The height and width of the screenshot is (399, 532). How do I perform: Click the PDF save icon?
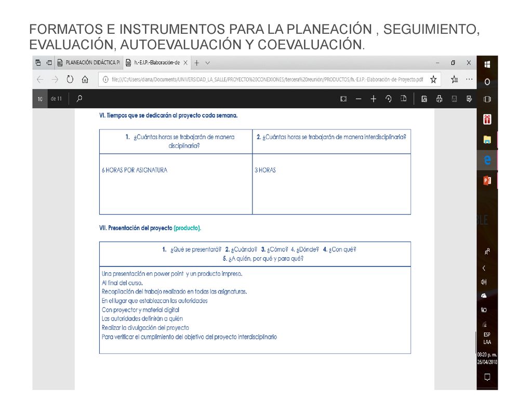click(x=454, y=99)
